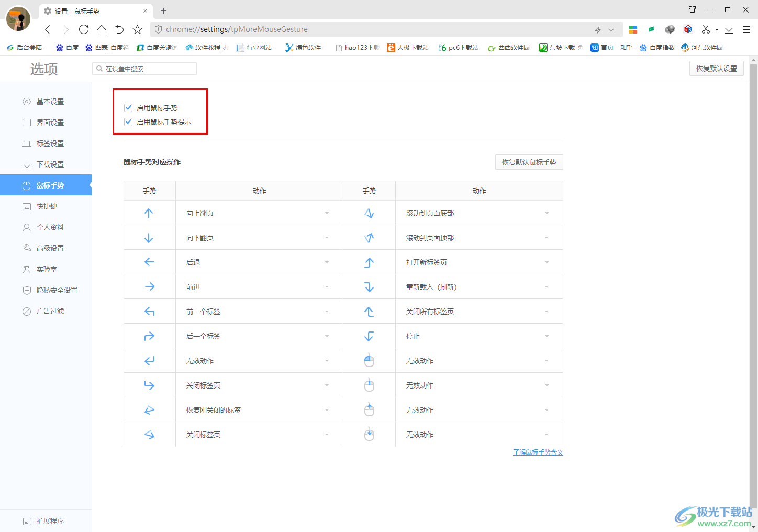Click the browser forward arrow
The height and width of the screenshot is (532, 758).
(65, 29)
